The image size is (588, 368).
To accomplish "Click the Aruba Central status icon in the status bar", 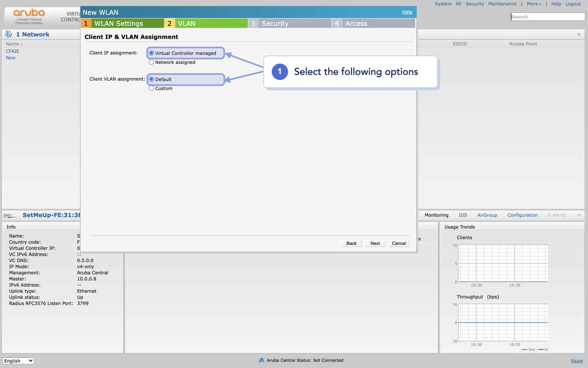I will coord(261,360).
